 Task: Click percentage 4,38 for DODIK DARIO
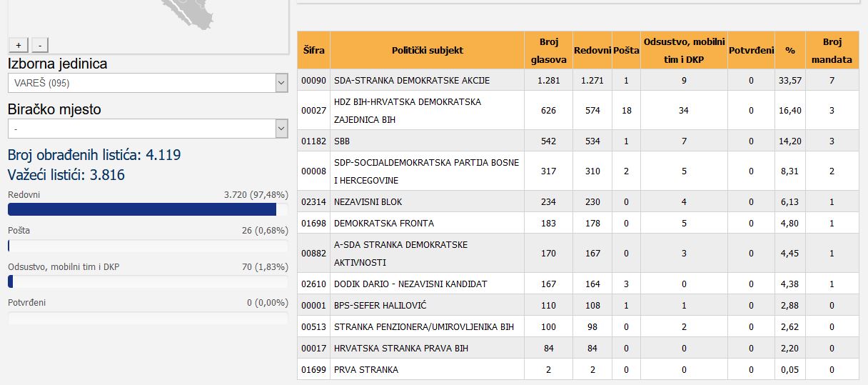tap(790, 284)
